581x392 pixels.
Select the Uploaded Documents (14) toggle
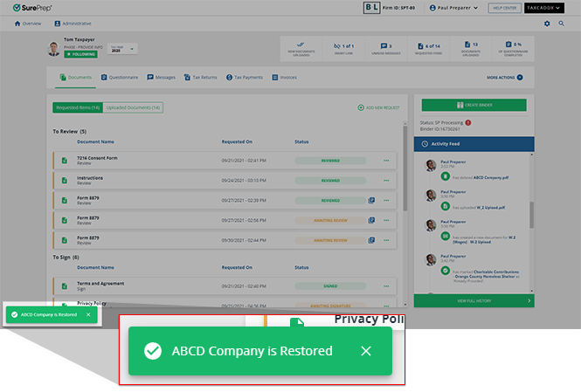[x=133, y=107]
